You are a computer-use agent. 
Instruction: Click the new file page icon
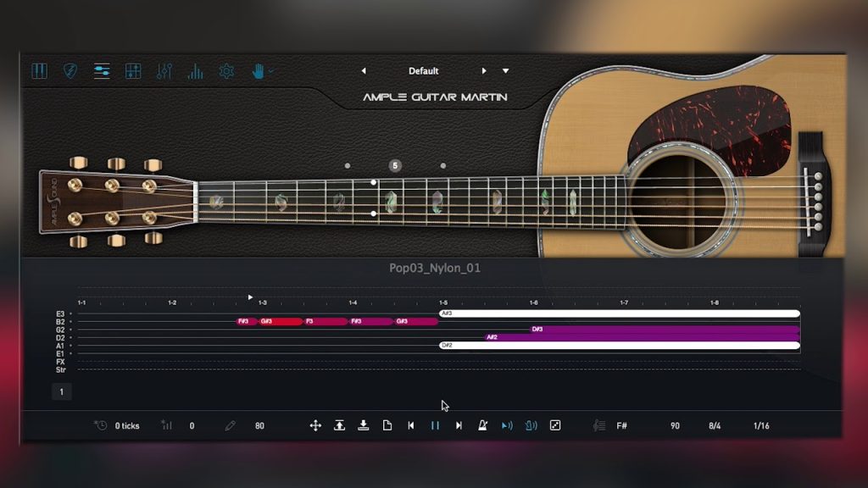(x=387, y=425)
